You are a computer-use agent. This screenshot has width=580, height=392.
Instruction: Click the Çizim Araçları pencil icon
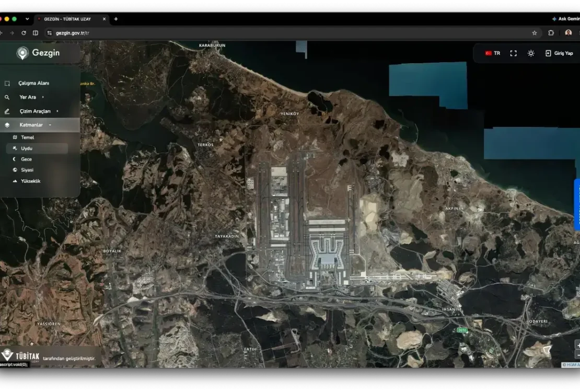(x=7, y=111)
